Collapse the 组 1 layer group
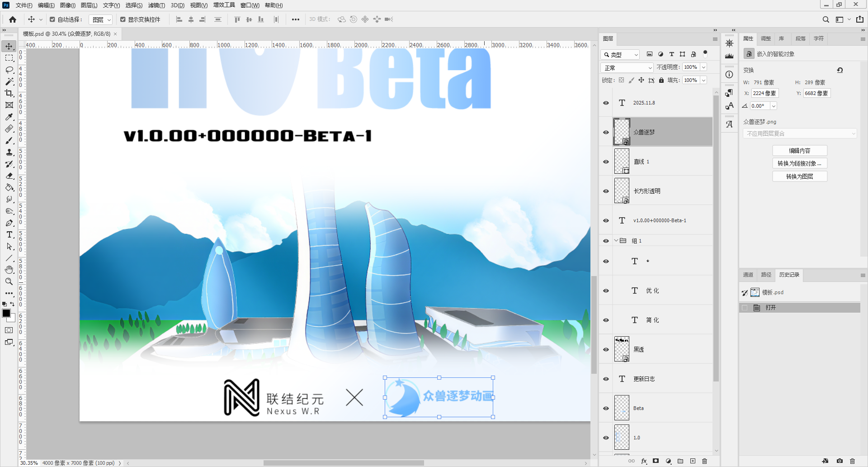Viewport: 868px width, 467px height. [616, 241]
